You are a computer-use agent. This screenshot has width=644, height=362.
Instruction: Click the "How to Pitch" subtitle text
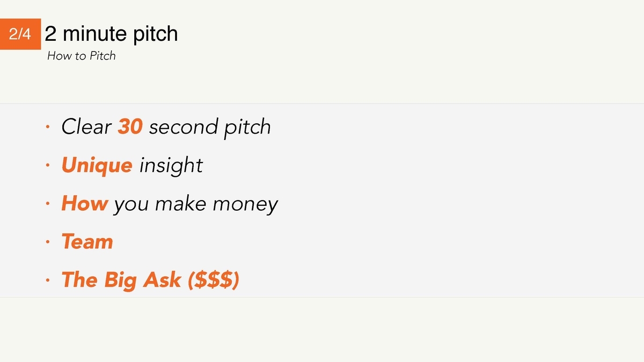point(82,56)
